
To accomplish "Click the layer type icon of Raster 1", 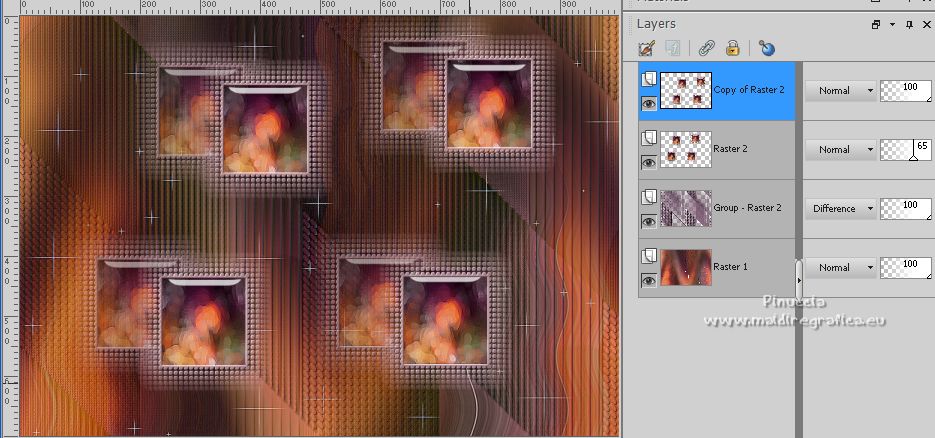I will pyautogui.click(x=649, y=256).
